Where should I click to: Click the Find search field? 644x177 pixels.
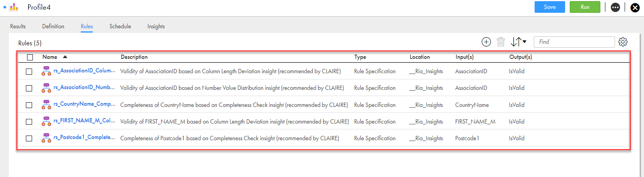pos(574,42)
